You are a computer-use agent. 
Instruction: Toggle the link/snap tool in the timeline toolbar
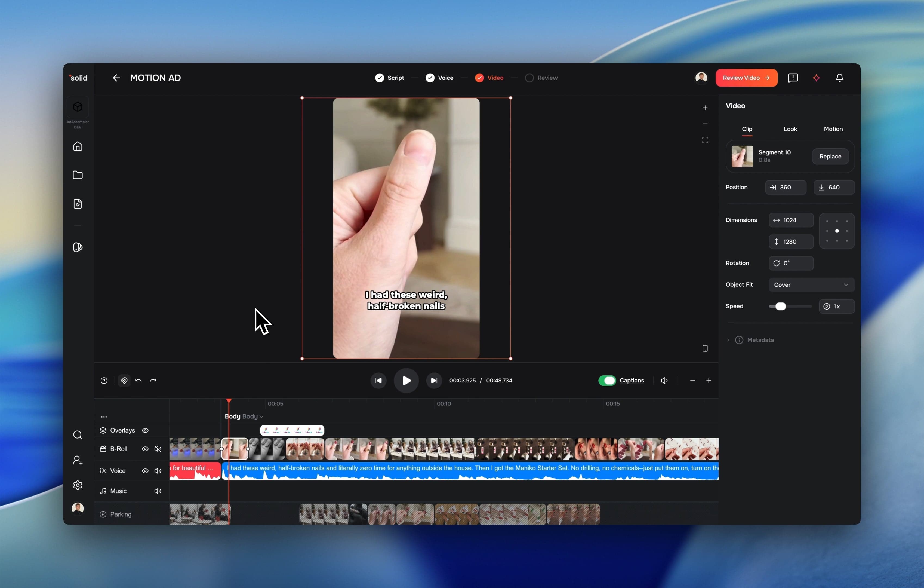[124, 380]
